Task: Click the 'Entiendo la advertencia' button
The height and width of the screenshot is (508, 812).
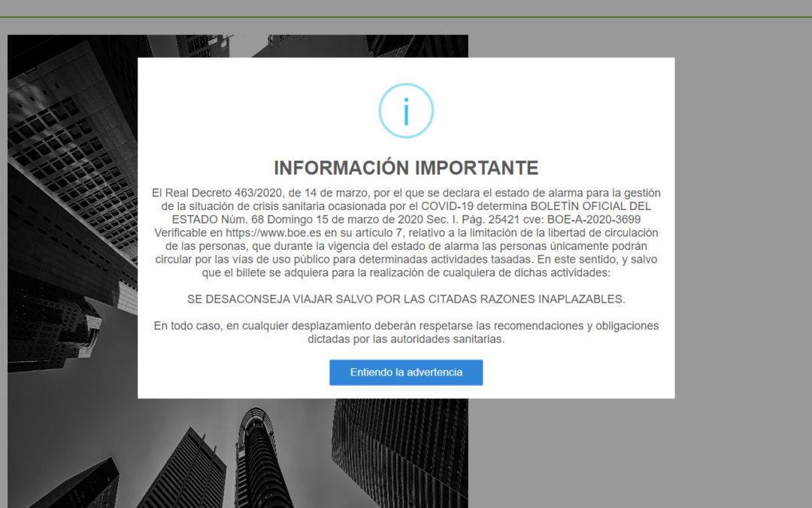Action: pos(406,372)
